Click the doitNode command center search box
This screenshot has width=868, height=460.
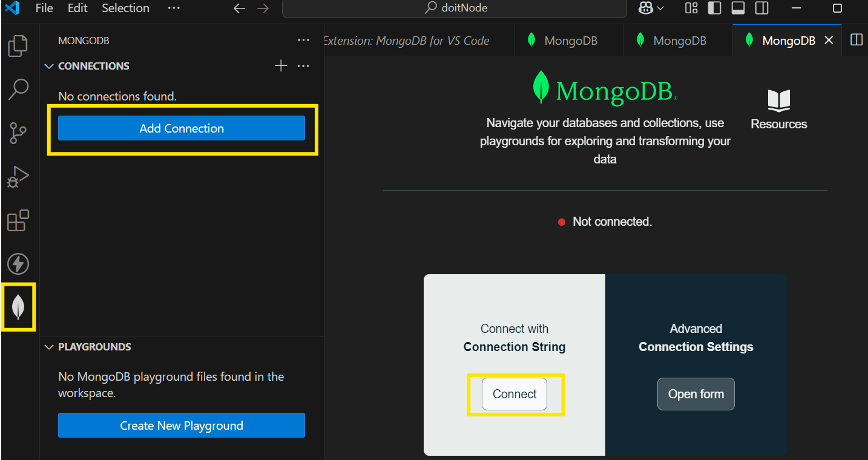click(x=455, y=8)
